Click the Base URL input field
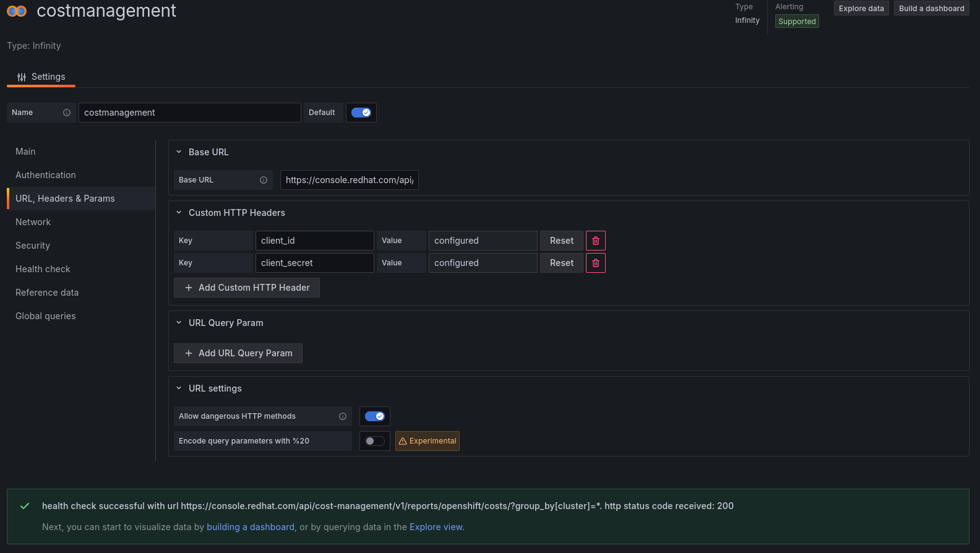 click(x=350, y=180)
